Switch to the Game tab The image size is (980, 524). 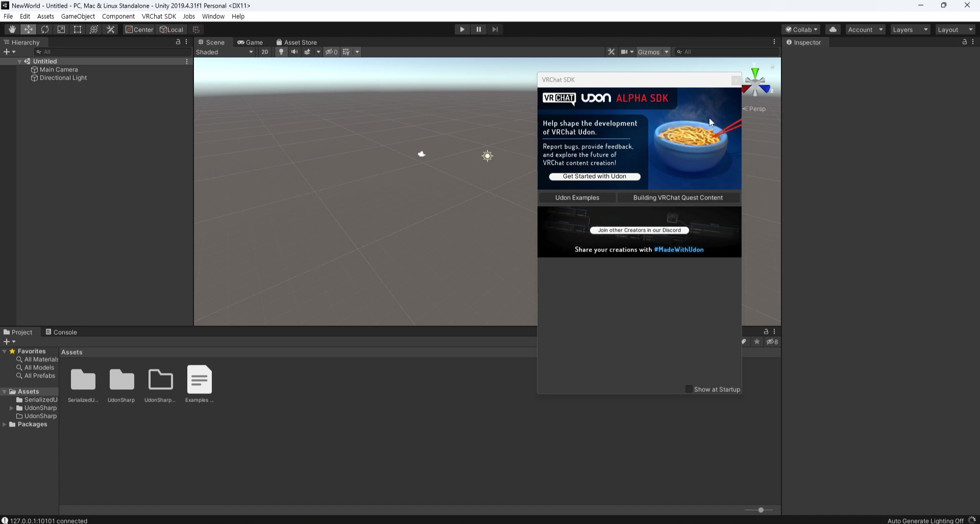click(250, 42)
